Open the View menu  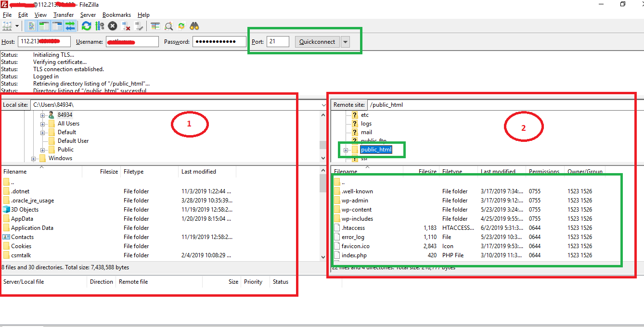pos(40,15)
